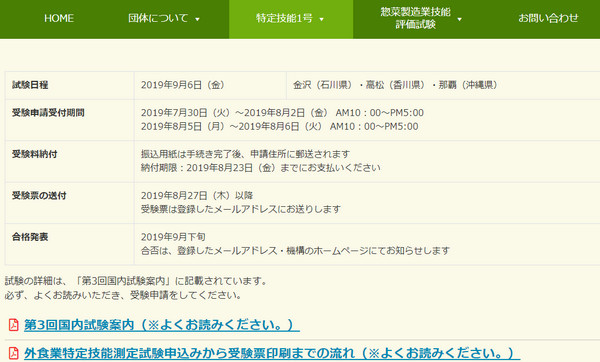The width and height of the screenshot is (600, 362).
Task: Click PDF icon beside 外食業特定技能測定試験申込み link
Action: pyautogui.click(x=13, y=353)
